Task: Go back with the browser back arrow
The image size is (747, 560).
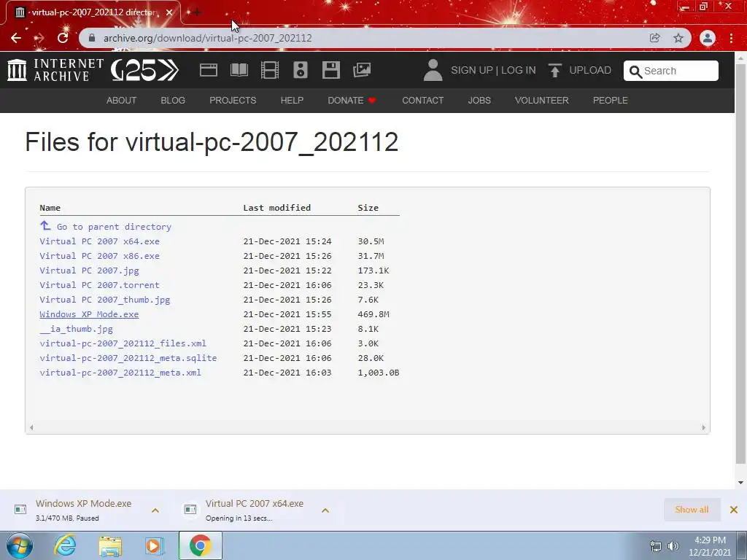Action: coord(16,38)
